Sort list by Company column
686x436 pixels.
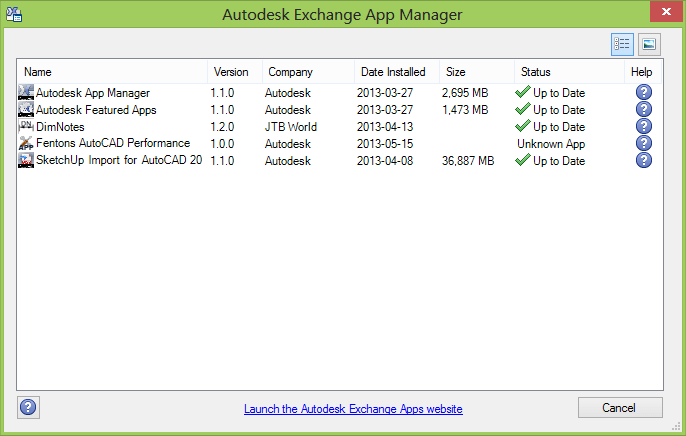308,72
